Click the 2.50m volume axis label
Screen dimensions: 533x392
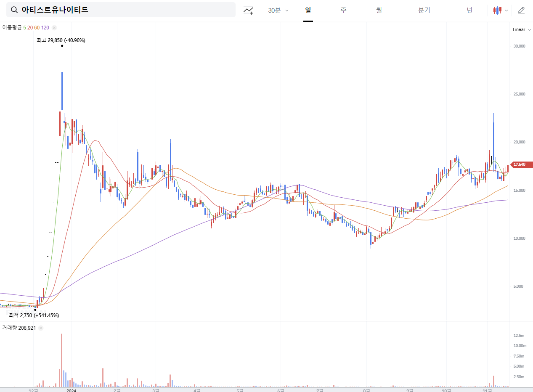point(519,377)
